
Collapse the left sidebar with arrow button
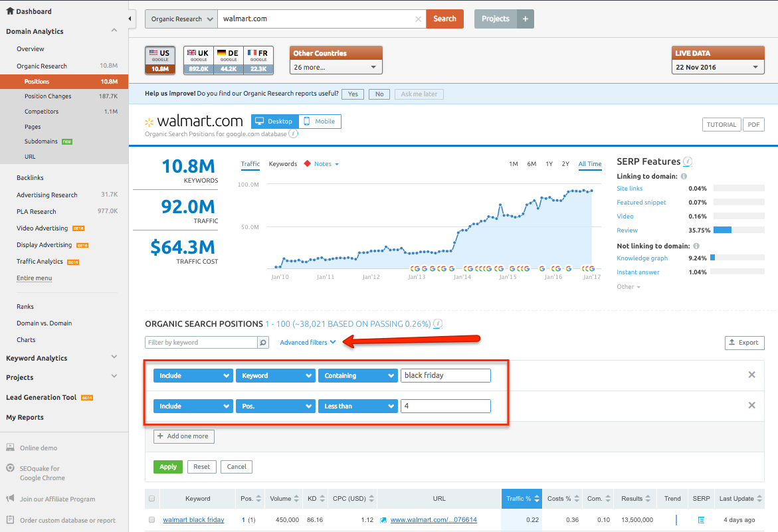131,19
